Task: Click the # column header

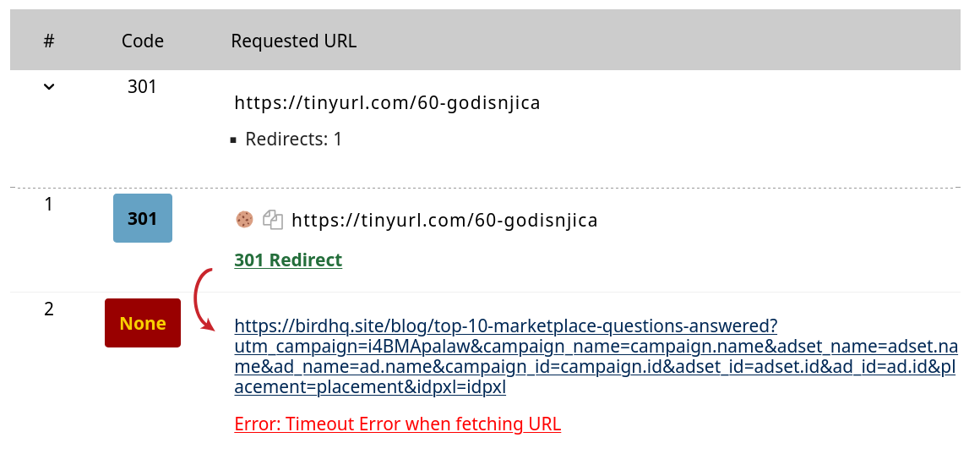Action: point(49,41)
